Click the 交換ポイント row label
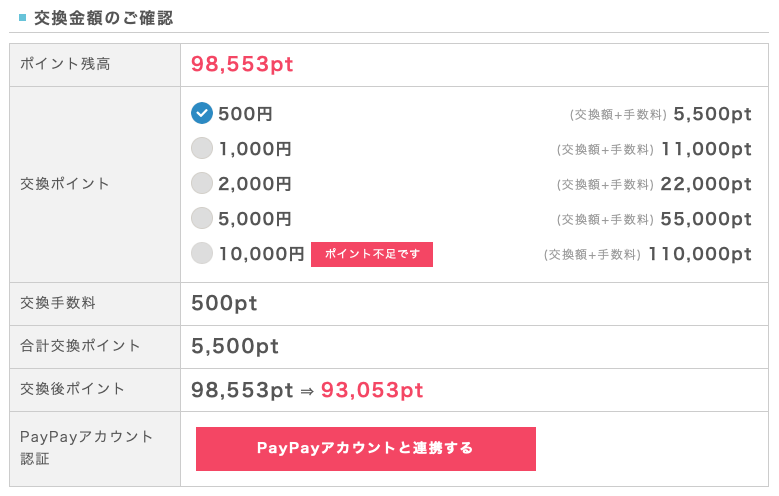 point(65,184)
